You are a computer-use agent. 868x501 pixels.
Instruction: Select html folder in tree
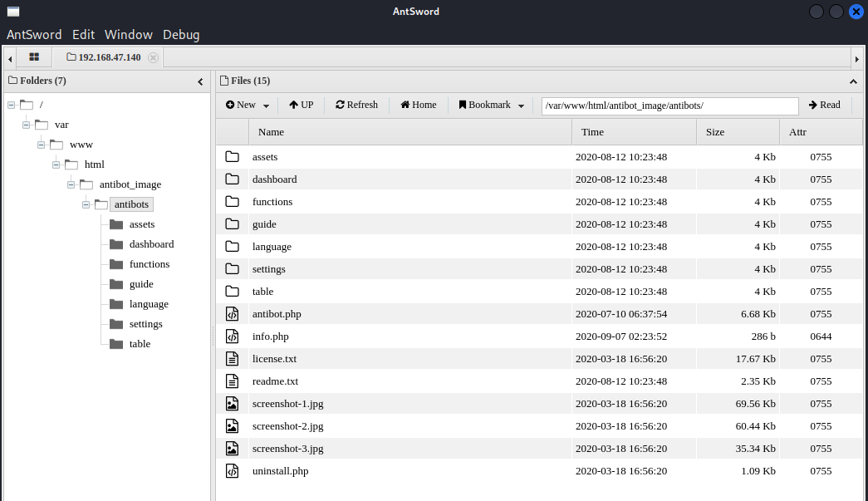point(94,165)
